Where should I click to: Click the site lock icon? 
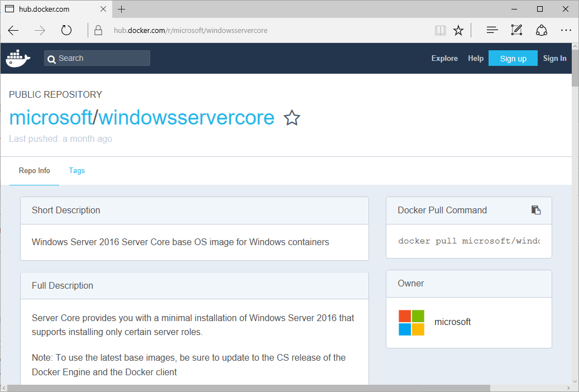click(x=98, y=30)
